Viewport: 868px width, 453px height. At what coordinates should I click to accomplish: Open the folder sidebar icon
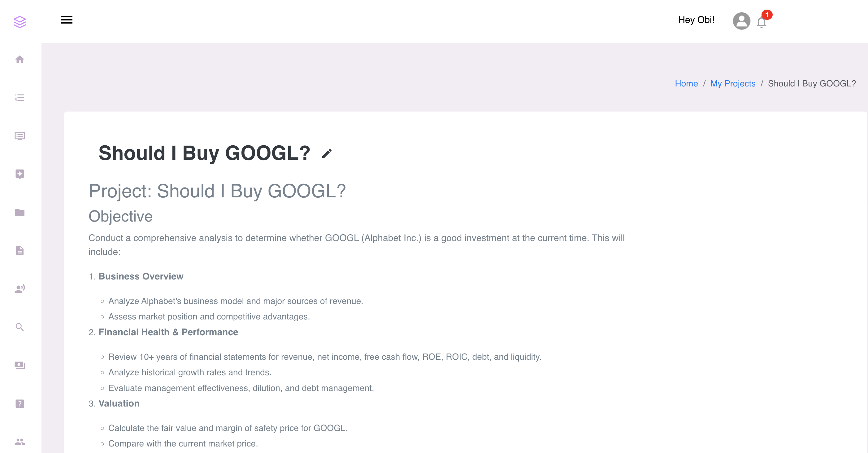(x=20, y=213)
